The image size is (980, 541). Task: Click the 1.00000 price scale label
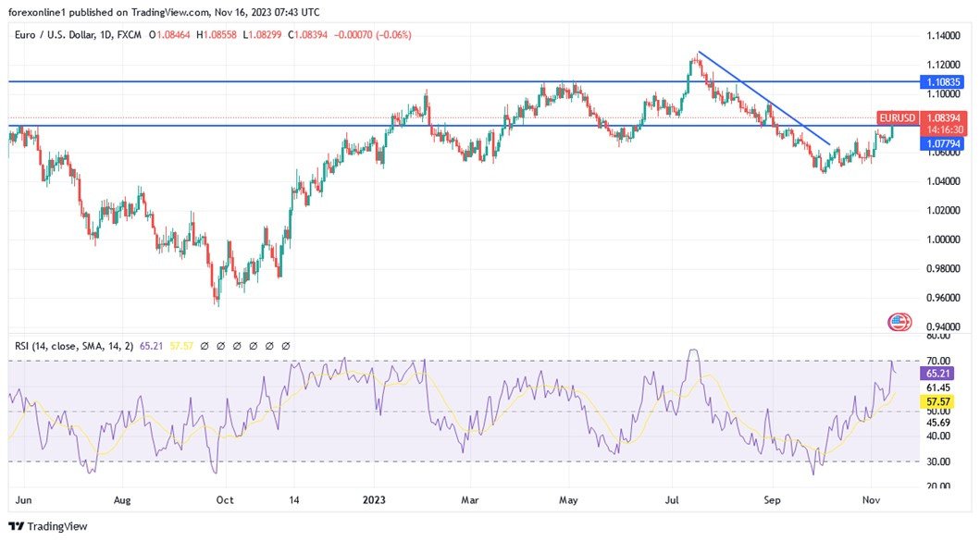point(943,240)
